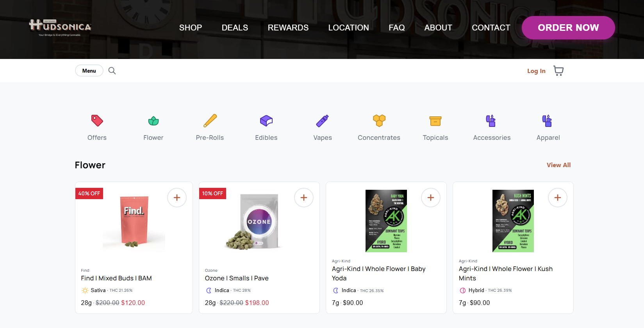Open the FAQ menu item

pos(397,28)
